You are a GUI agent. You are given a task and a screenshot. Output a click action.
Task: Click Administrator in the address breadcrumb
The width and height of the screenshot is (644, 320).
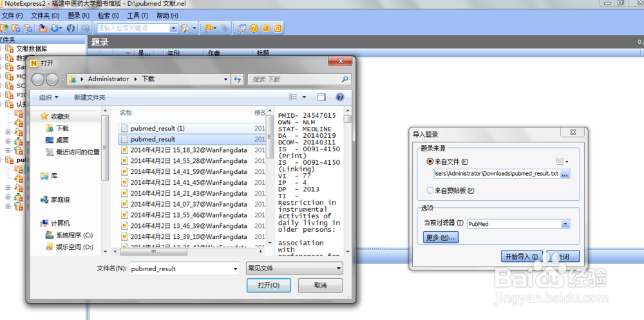pos(108,79)
